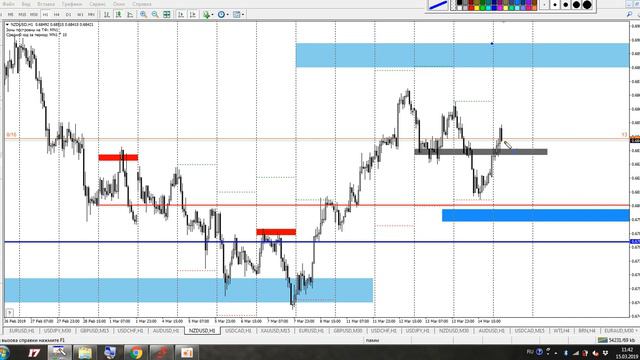Click the search magnifier at toolbar right

pos(629,14)
